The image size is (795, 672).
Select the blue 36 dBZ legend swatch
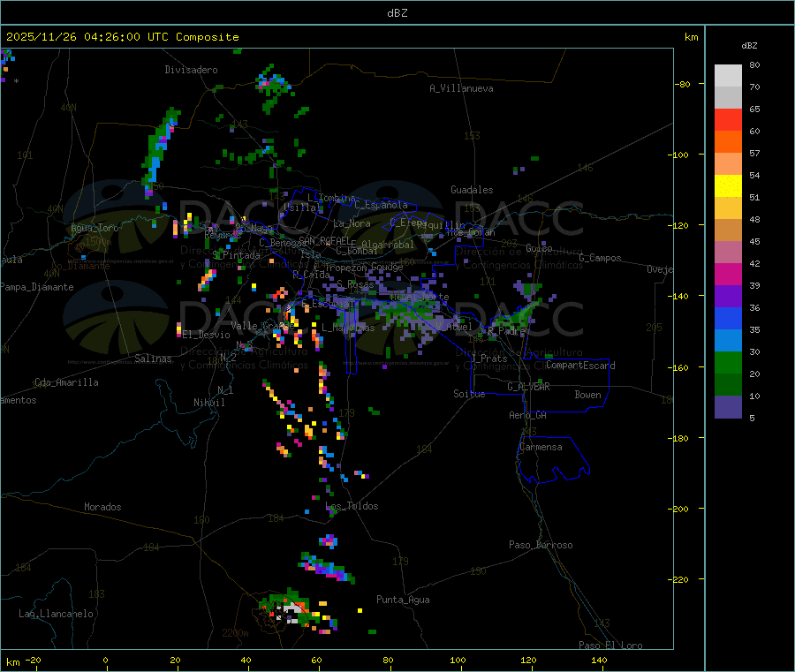728,318
